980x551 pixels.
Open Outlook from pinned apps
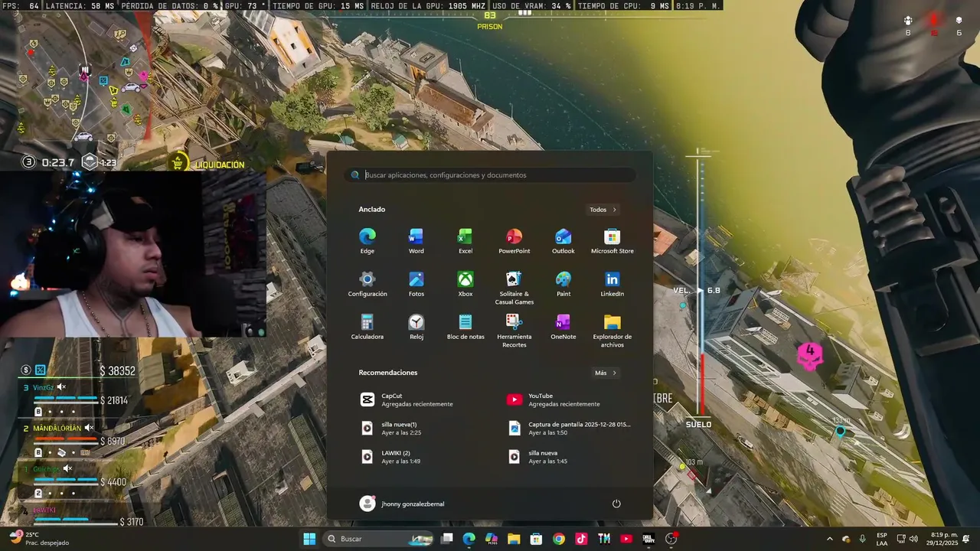click(x=563, y=241)
